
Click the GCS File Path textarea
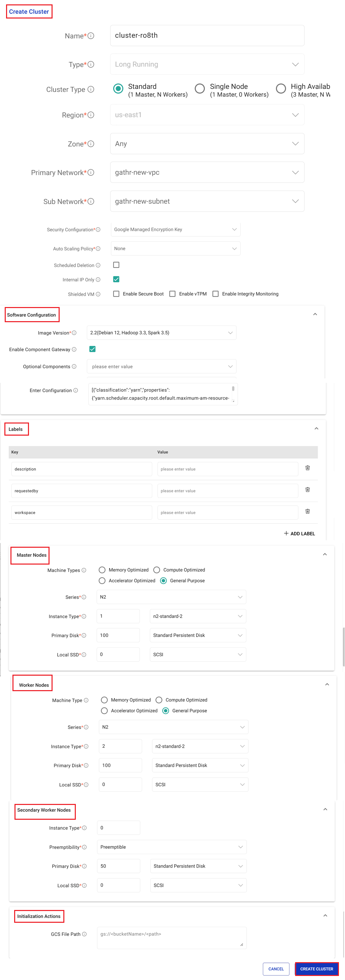tap(172, 937)
